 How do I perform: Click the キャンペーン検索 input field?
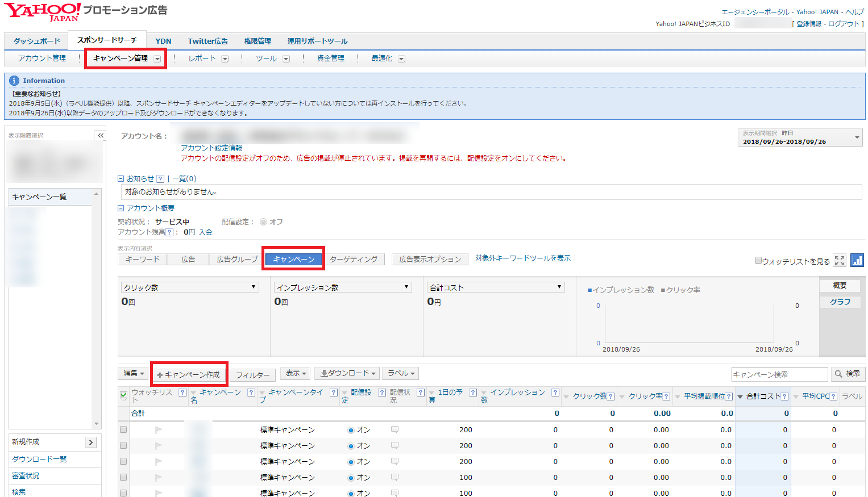[779, 374]
